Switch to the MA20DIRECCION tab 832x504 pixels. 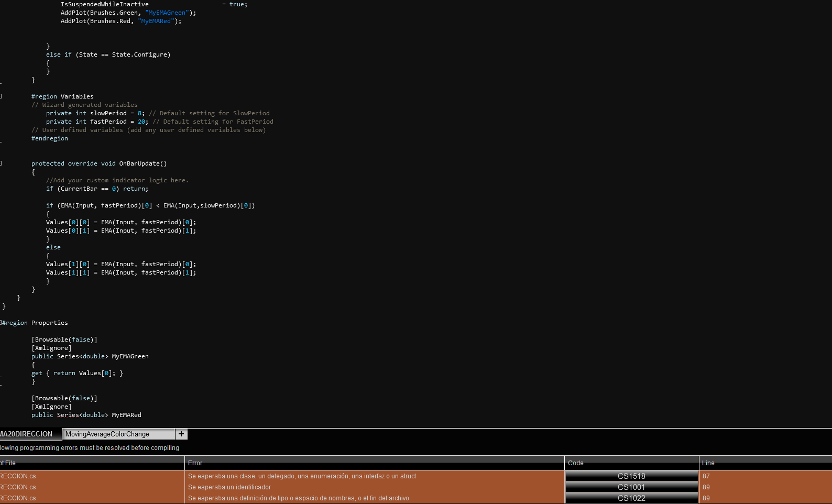pos(30,434)
